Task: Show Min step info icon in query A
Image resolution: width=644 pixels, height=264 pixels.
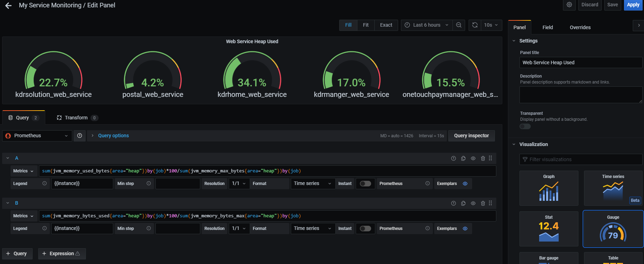Action: click(149, 183)
